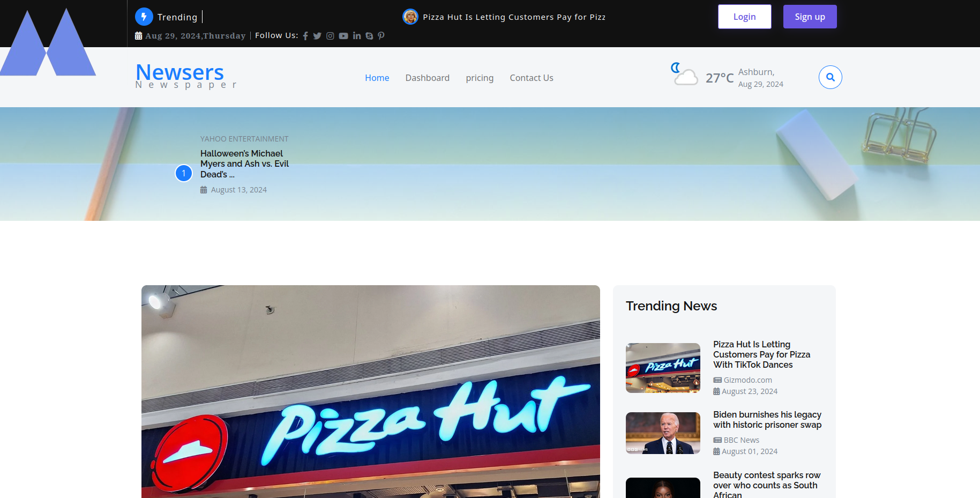The height and width of the screenshot is (498, 980).
Task: Click the Gizmodo.com source text
Action: pyautogui.click(x=748, y=380)
